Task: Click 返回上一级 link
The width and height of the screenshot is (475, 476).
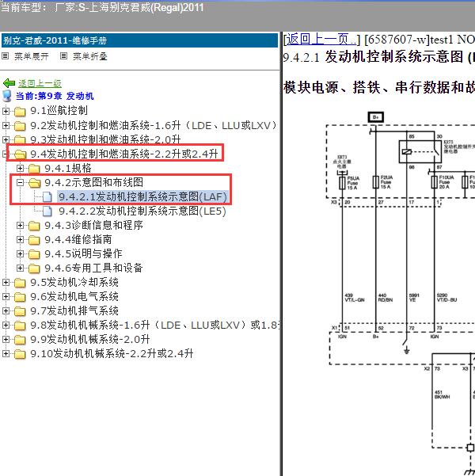Action: pos(40,83)
